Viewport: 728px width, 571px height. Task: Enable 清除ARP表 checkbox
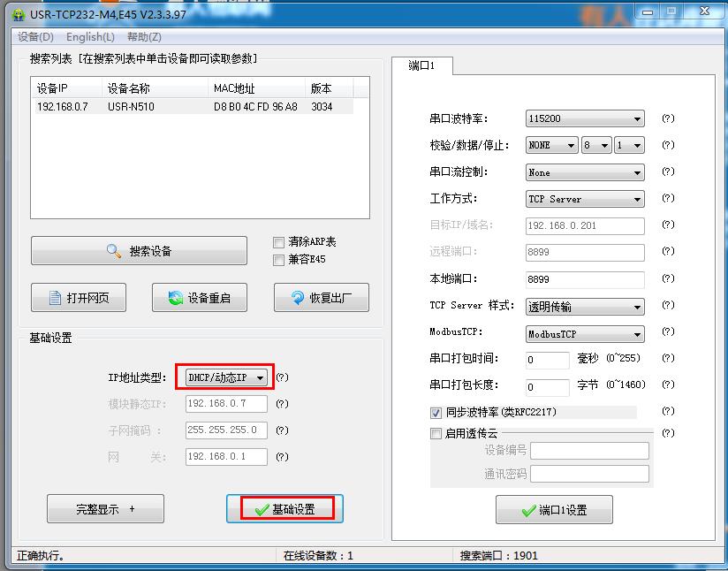[278, 242]
